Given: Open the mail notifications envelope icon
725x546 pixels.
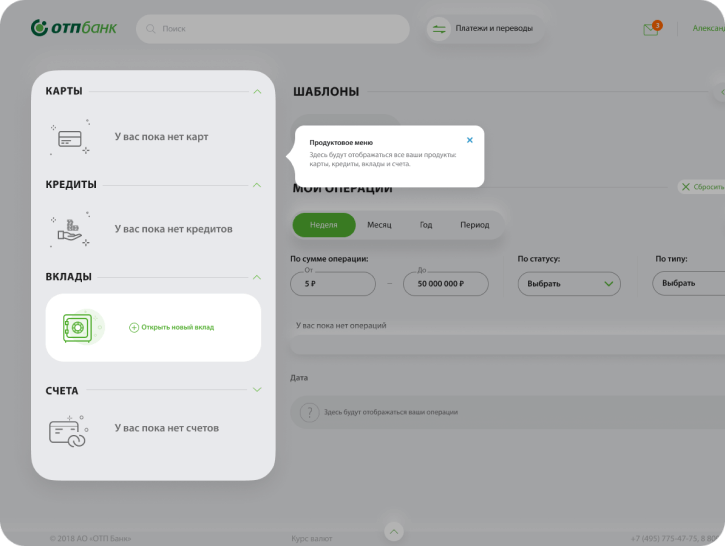Looking at the screenshot, I should tap(650, 29).
